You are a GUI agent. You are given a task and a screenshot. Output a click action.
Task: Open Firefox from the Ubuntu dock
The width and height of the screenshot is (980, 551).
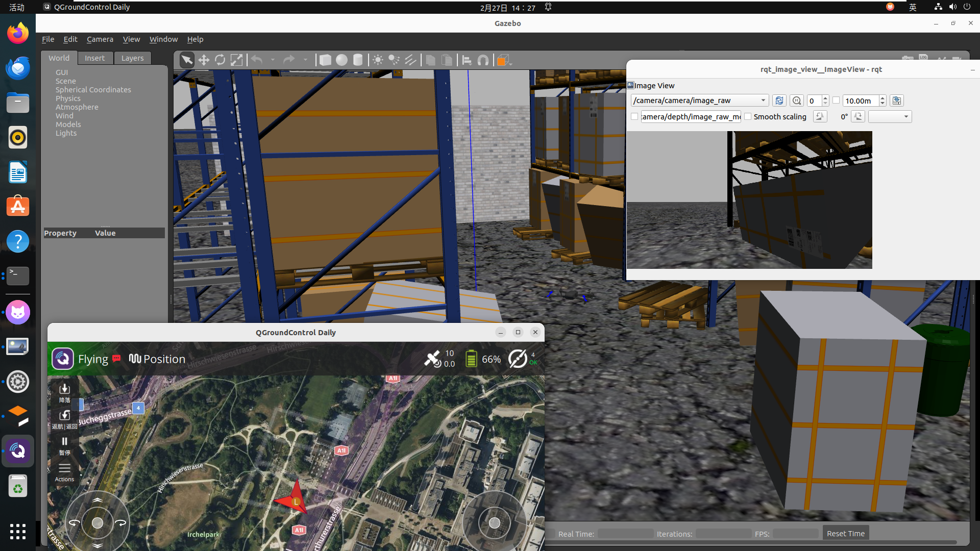(x=18, y=34)
